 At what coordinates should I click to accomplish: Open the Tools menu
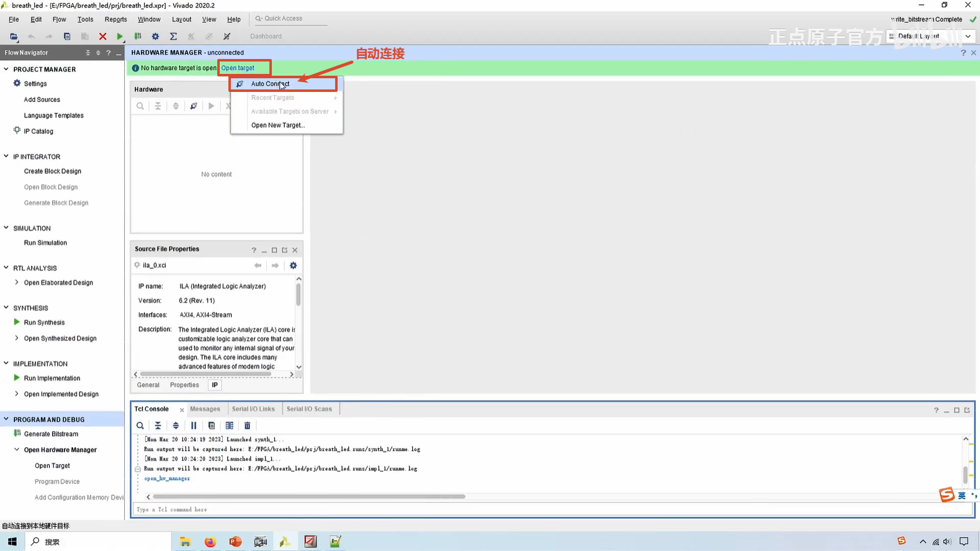click(85, 19)
